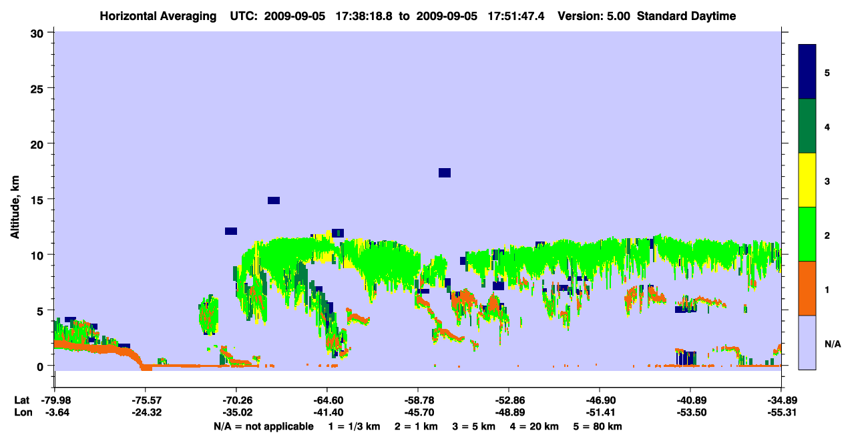Click the latitude value -40.89
868x445 pixels.
point(690,400)
